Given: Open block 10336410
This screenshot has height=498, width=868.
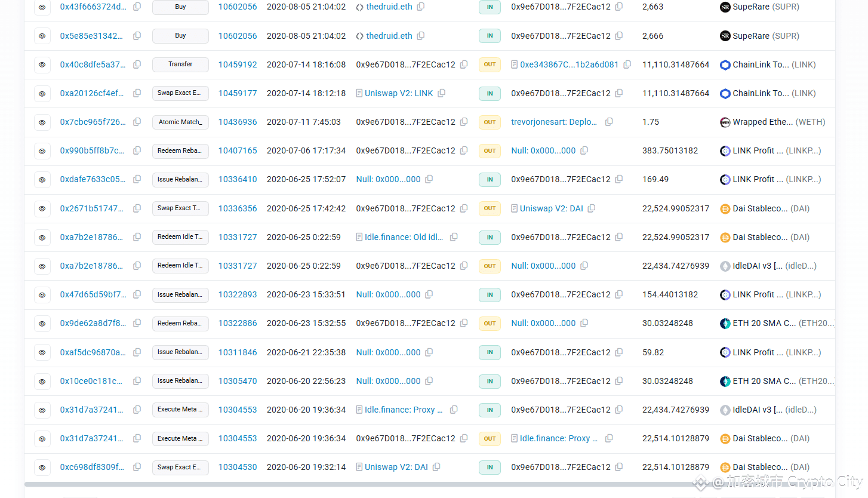Looking at the screenshot, I should click(238, 179).
